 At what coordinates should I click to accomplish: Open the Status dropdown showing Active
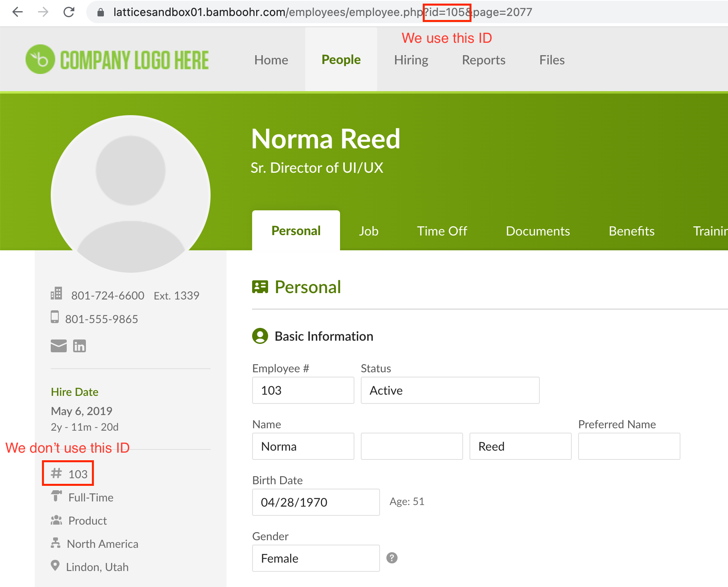(x=450, y=390)
